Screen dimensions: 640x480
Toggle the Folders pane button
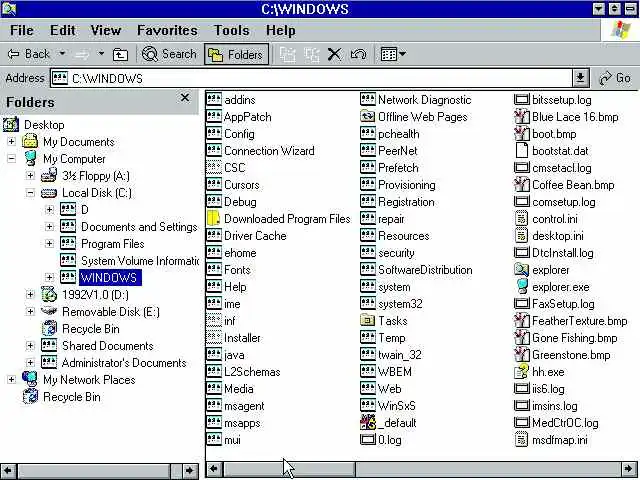pyautogui.click(x=236, y=54)
